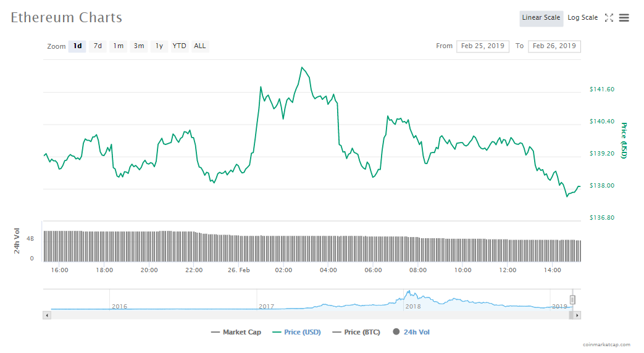644x353 pixels.
Task: Switch to Linear Scale
Action: (x=541, y=18)
